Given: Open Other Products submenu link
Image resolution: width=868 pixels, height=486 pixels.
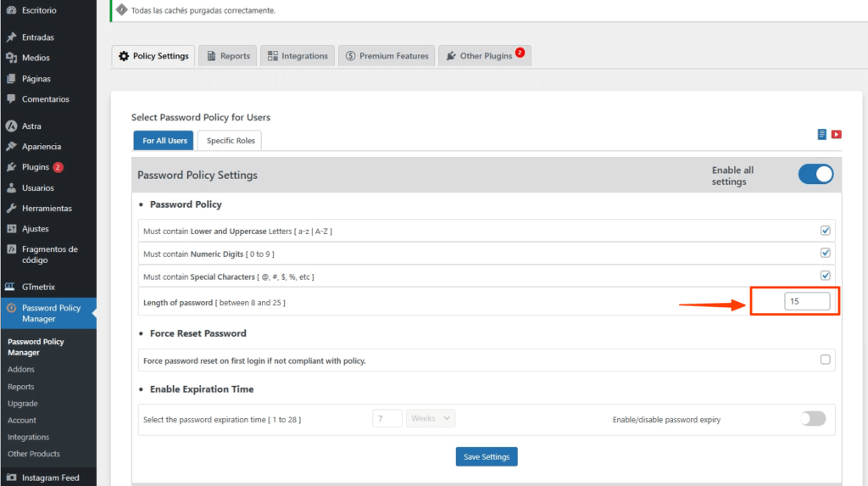Looking at the screenshot, I should [x=34, y=454].
